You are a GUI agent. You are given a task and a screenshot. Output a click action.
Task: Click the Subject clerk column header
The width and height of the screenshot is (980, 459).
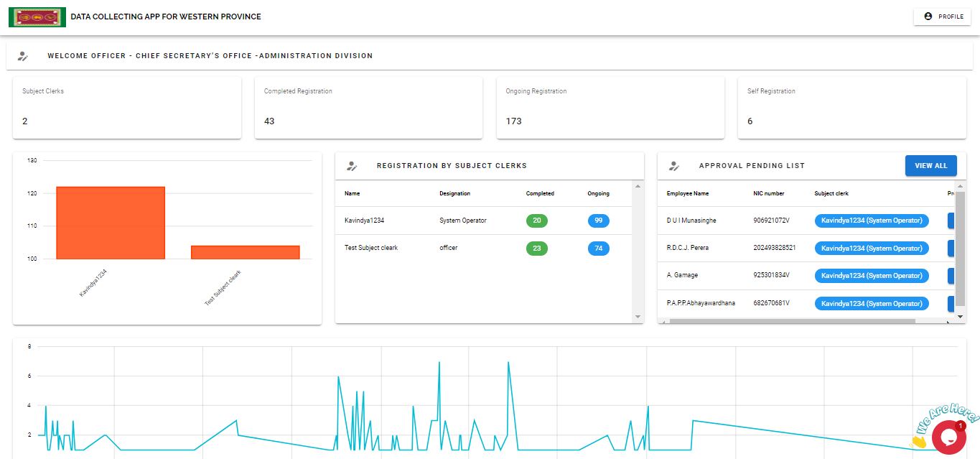tap(831, 193)
